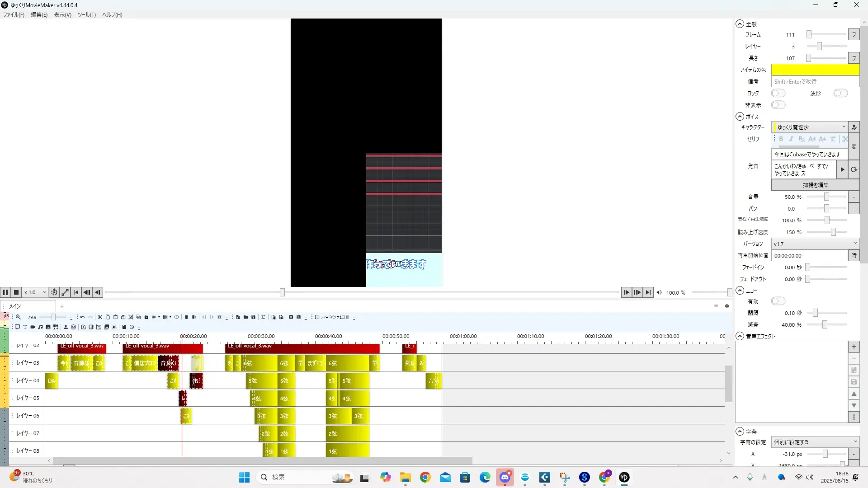
Task: Click the 抑揚を編集 button
Action: [x=815, y=185]
